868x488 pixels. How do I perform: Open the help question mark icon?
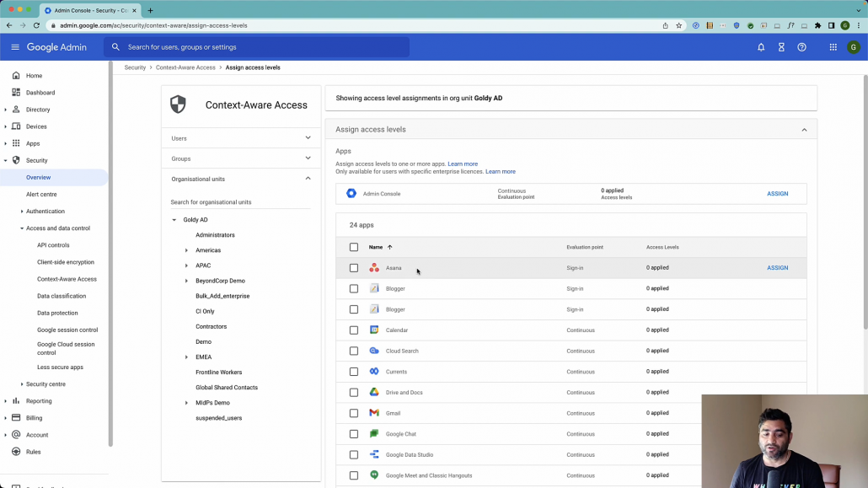tap(801, 47)
